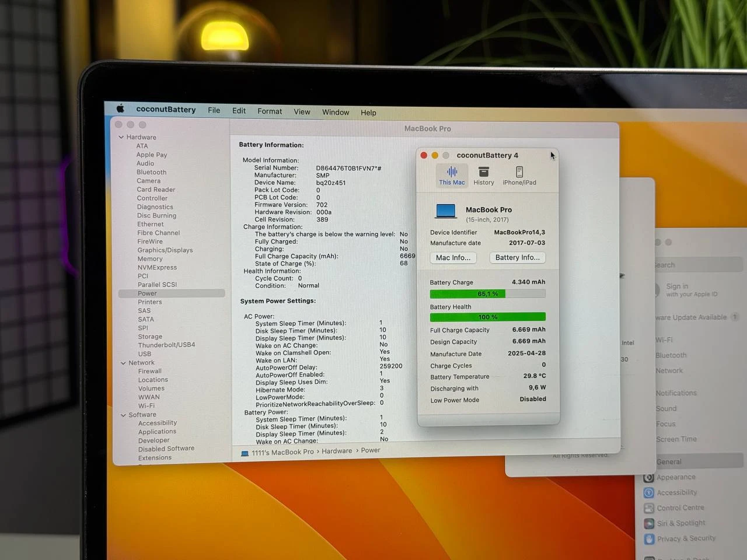Switch to the iPhone/iPad device icon

(x=519, y=172)
